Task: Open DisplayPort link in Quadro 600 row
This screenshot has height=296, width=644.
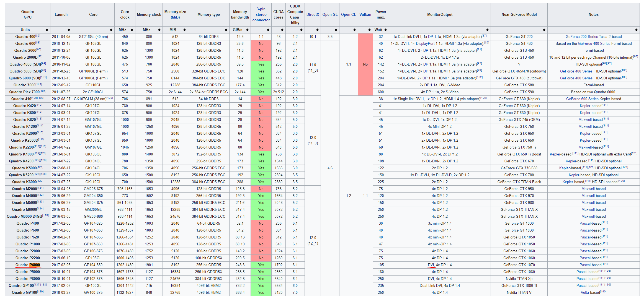Action: (425, 44)
